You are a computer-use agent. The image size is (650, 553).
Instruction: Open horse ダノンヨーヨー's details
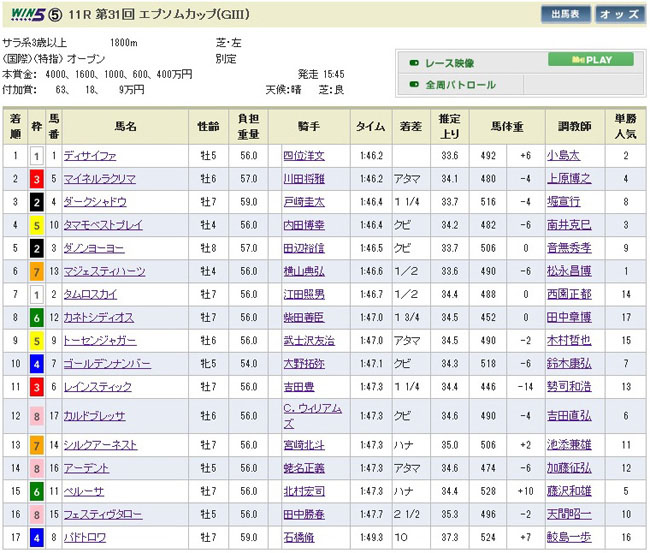(x=93, y=248)
